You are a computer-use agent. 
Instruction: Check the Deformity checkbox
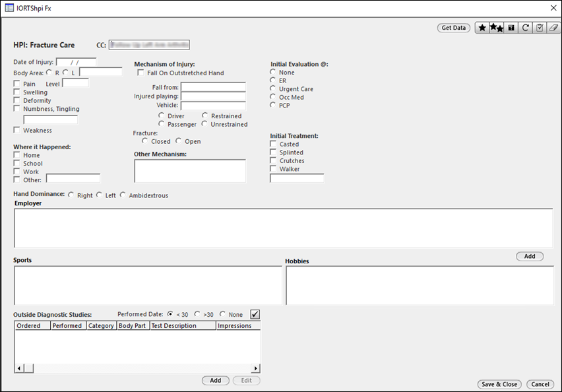coord(17,100)
